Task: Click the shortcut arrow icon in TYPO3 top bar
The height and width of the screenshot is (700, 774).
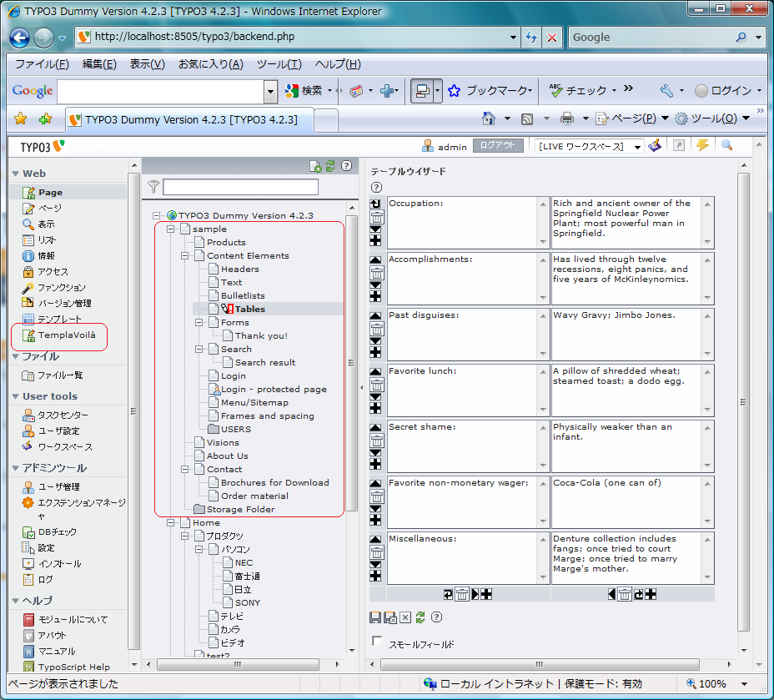Action: click(x=679, y=146)
